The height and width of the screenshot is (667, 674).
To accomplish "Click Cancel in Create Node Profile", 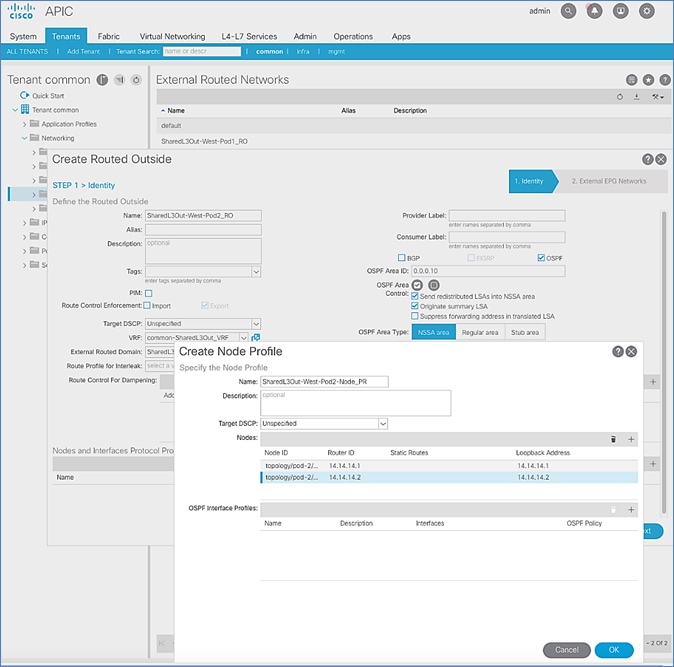I will (567, 650).
